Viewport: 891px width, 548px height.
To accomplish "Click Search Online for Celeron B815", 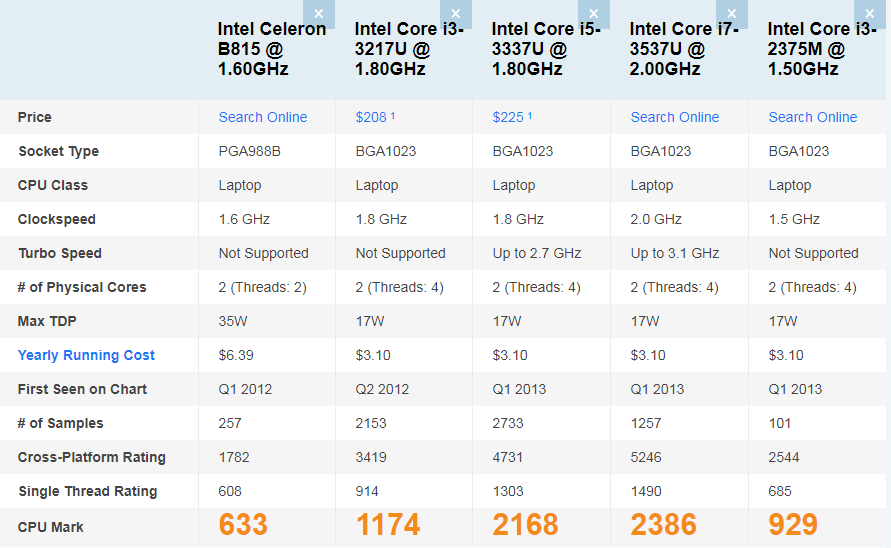I will 263,117.
